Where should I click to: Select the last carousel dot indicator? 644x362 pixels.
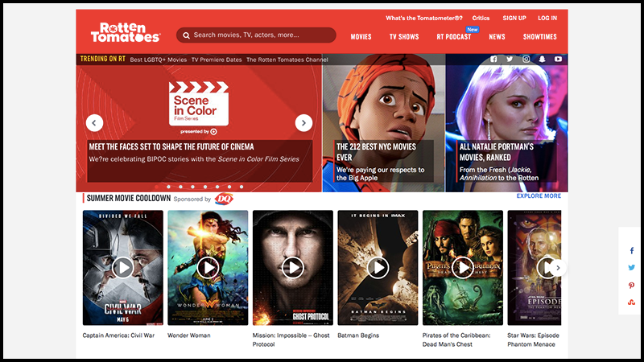pos(242,187)
